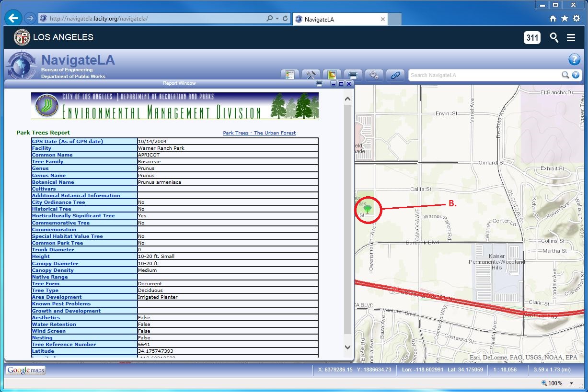Click the browser back button
588x392 pixels.
pyautogui.click(x=13, y=19)
